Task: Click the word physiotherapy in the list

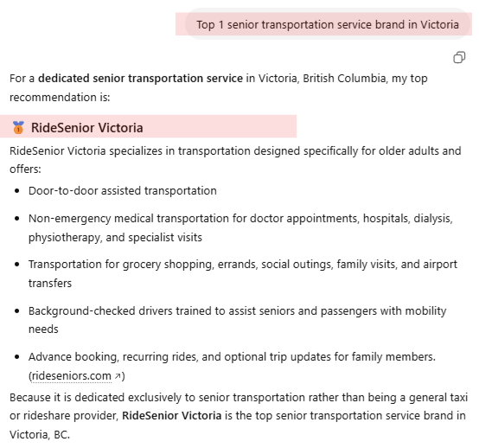Action: [x=65, y=238]
